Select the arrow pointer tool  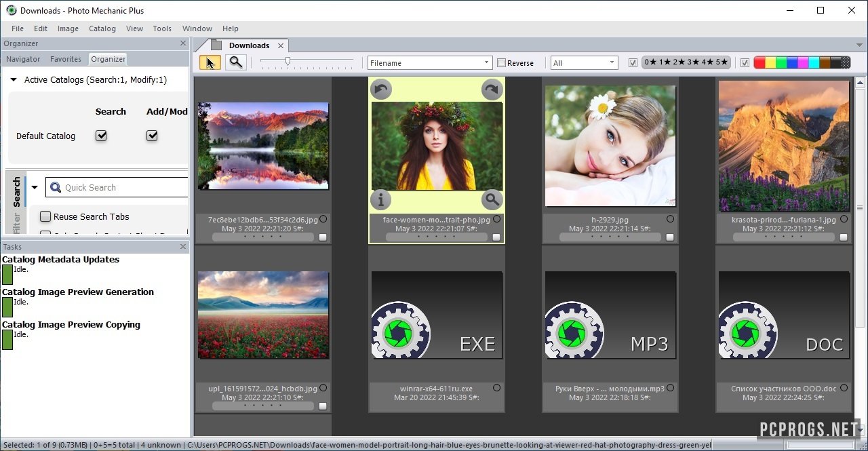[x=210, y=62]
